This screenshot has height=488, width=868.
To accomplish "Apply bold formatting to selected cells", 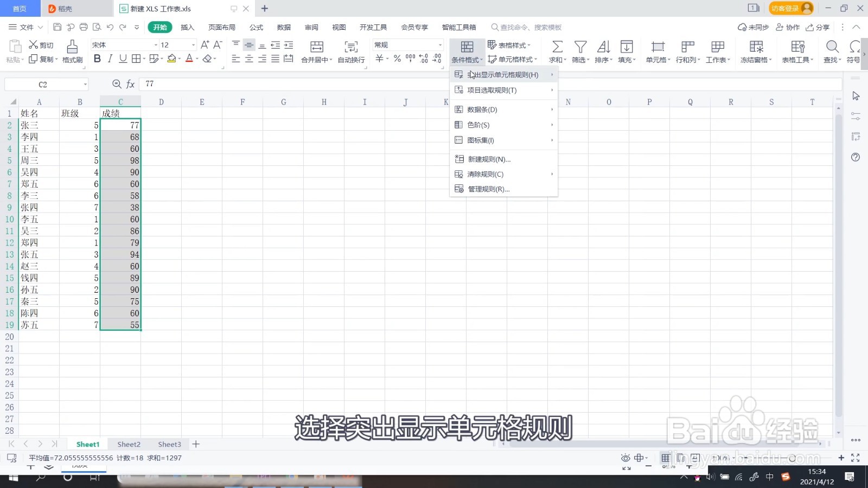I will point(97,59).
